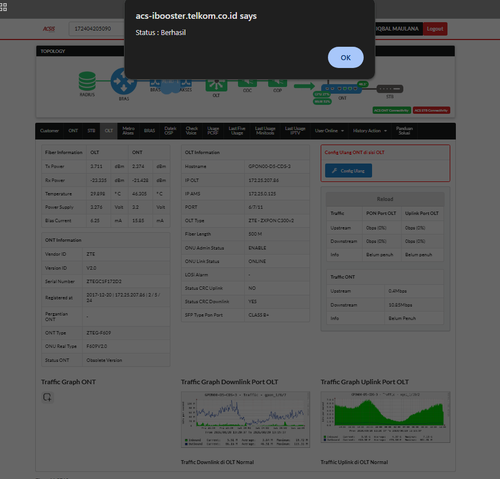Click the Traffic Downlink di OLT Normal text
This screenshot has width=500, height=479.
point(217,462)
